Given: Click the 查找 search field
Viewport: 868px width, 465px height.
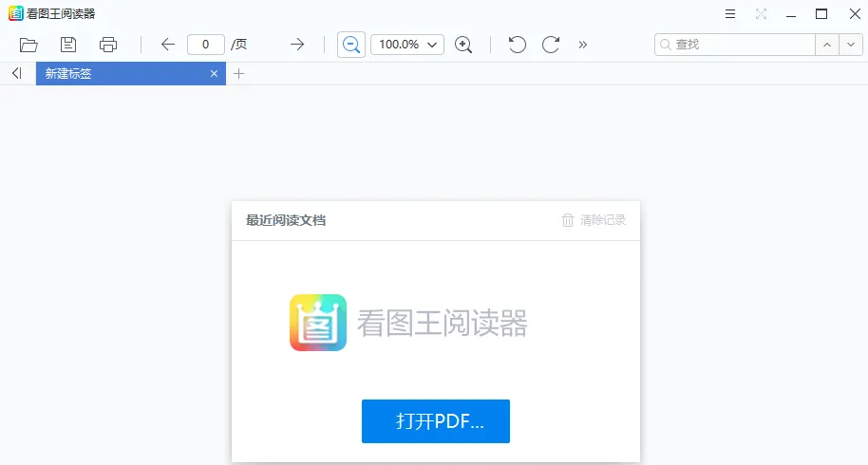Looking at the screenshot, I should click(735, 45).
